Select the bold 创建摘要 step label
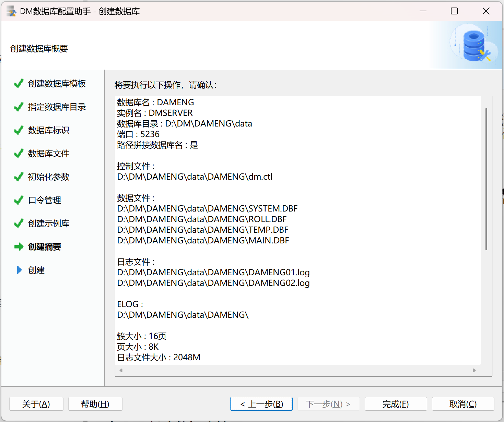 click(x=45, y=247)
